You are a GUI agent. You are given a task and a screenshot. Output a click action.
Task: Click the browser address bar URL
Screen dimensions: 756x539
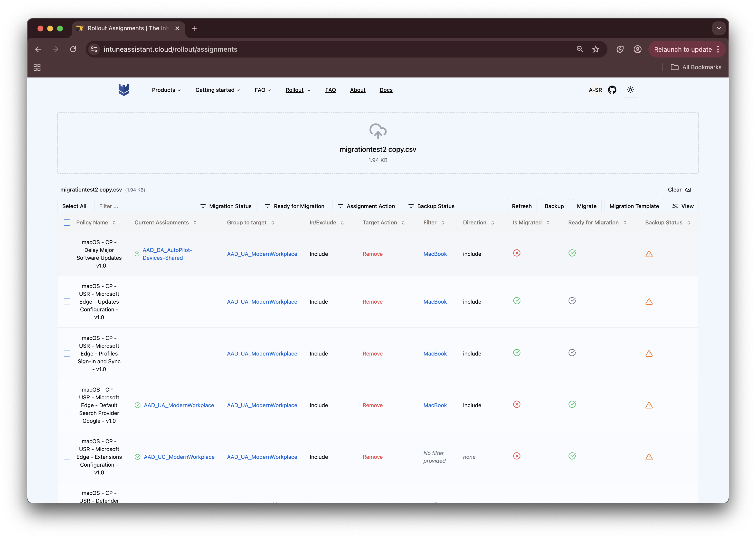click(x=170, y=49)
